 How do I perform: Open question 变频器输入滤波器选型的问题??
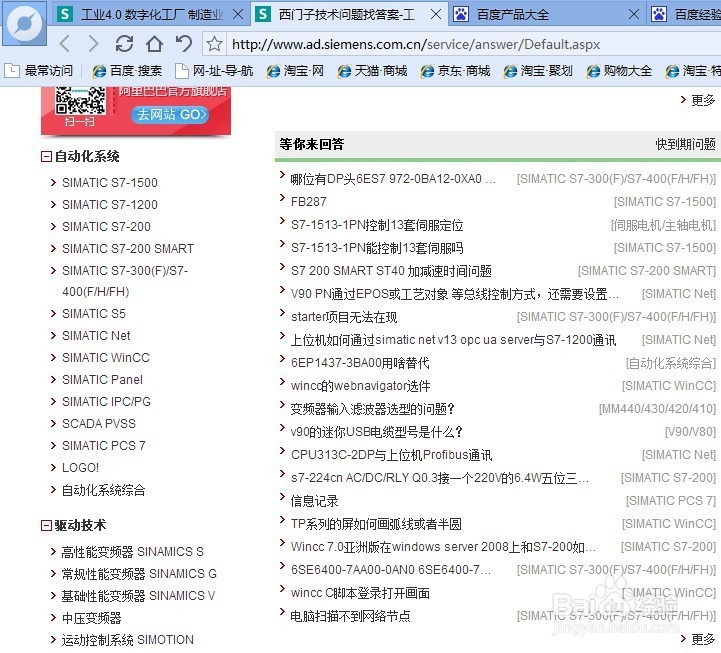tap(372, 409)
